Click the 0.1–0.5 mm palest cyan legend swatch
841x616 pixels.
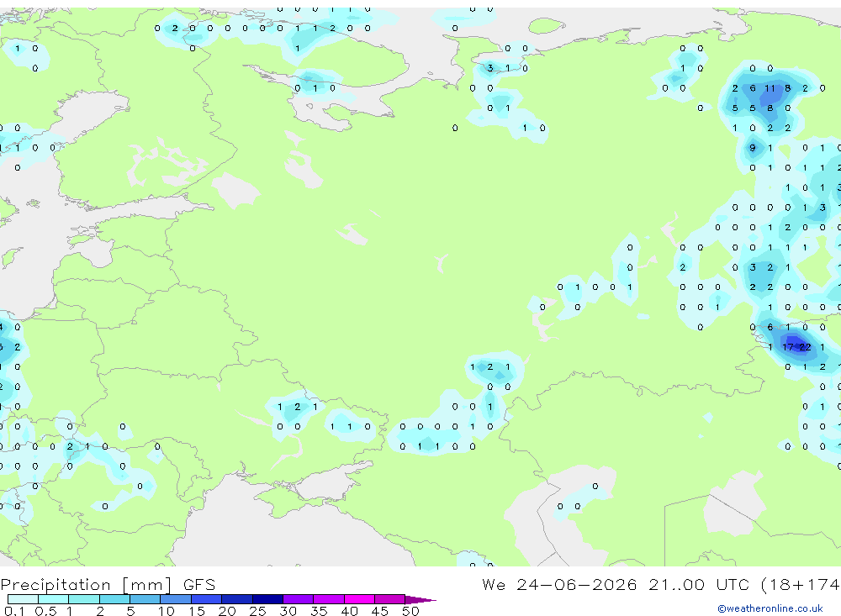(23, 599)
